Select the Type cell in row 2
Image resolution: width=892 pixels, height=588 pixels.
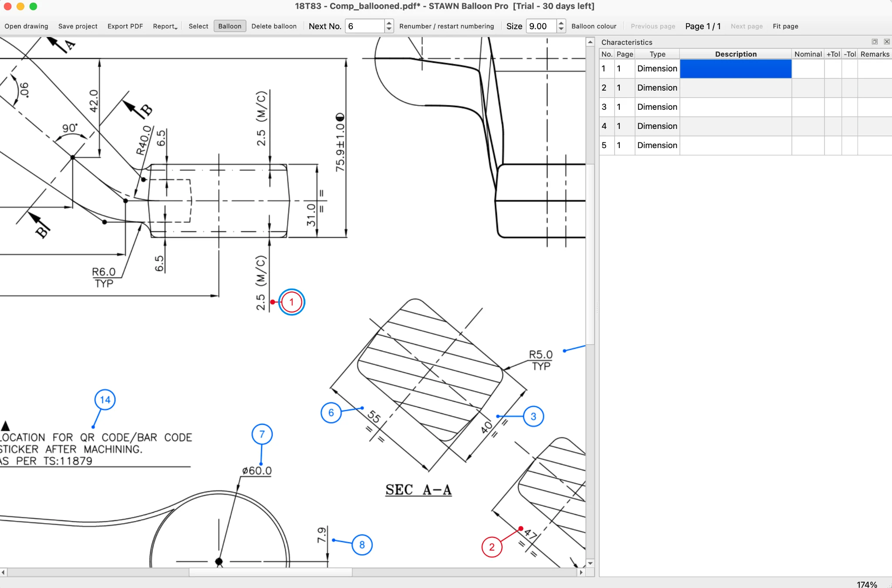[657, 88]
